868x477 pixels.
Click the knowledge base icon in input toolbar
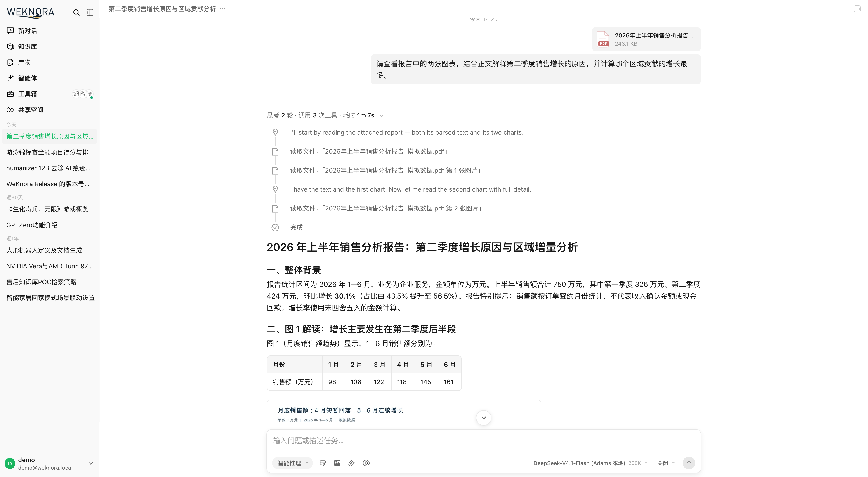tap(323, 463)
